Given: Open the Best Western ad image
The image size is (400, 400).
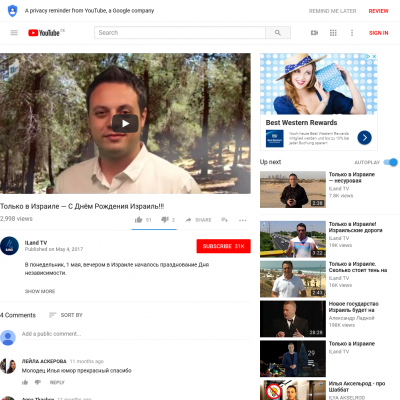Looking at the screenshot, I should [319, 84].
